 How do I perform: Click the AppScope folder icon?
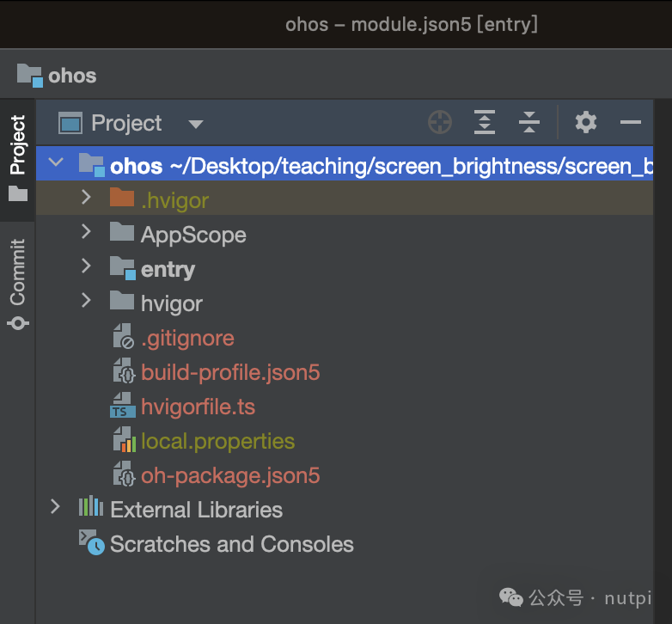coord(122,231)
